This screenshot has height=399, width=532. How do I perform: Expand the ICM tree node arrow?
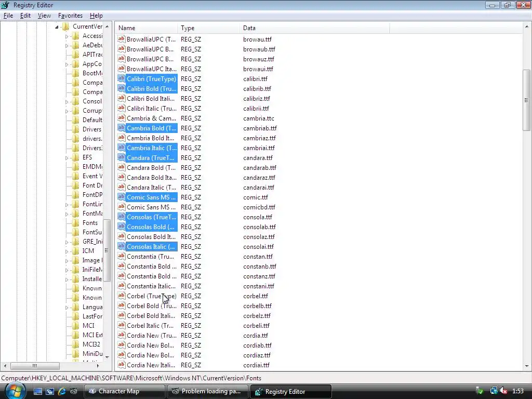coord(67,251)
